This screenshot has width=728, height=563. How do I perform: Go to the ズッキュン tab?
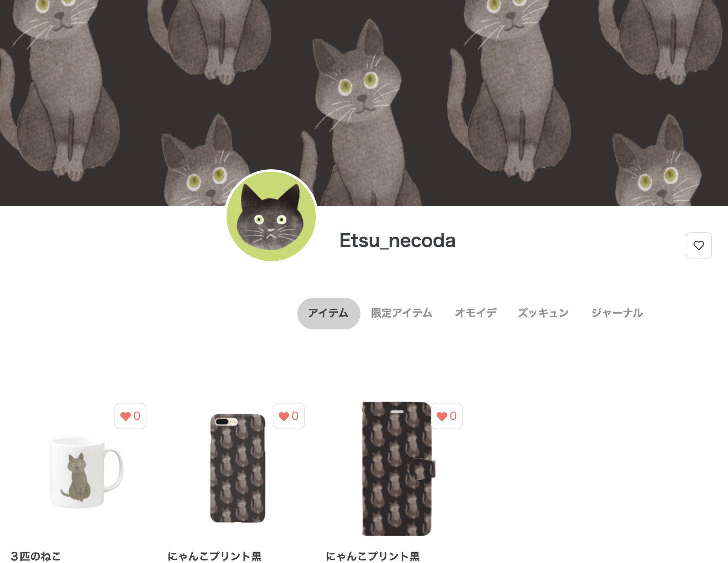(543, 313)
